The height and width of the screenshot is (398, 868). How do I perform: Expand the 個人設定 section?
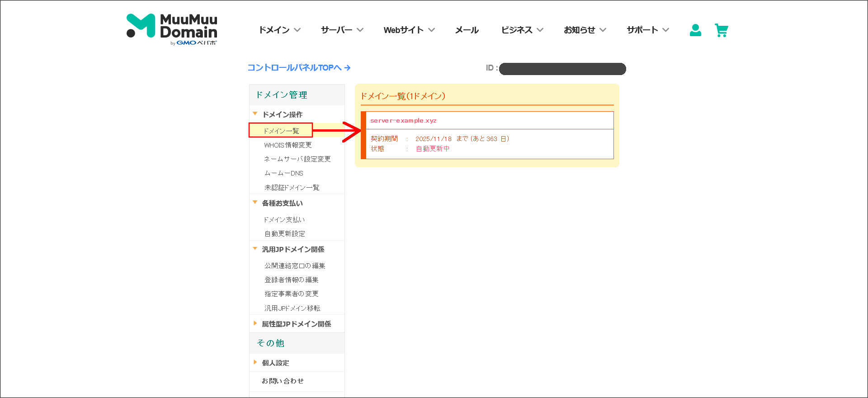[x=275, y=363]
